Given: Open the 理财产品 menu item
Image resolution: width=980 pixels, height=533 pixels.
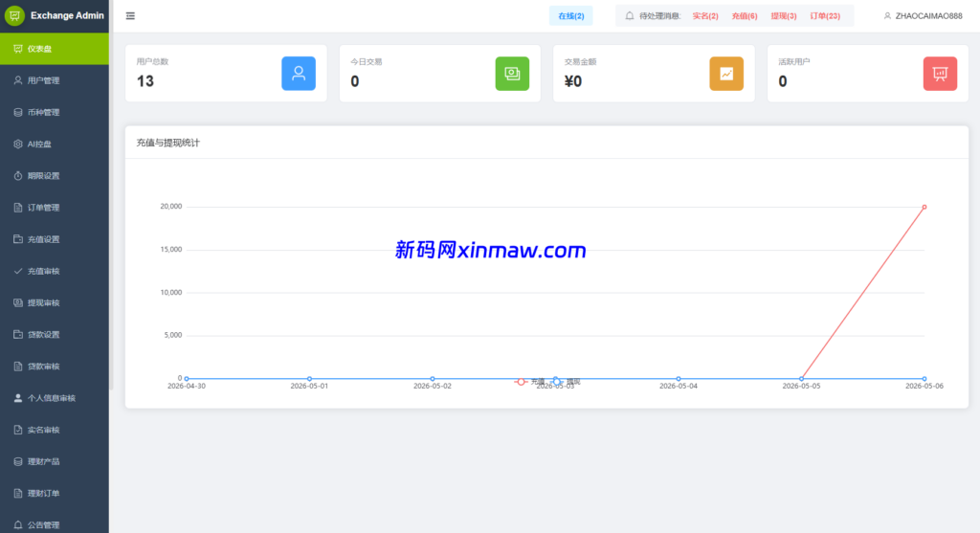Looking at the screenshot, I should point(55,461).
